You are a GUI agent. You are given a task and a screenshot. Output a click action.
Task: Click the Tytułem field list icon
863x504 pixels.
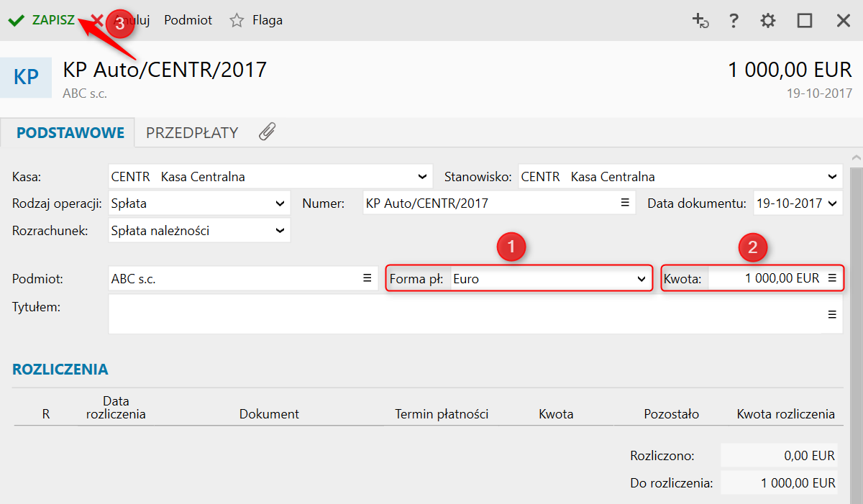tap(832, 314)
